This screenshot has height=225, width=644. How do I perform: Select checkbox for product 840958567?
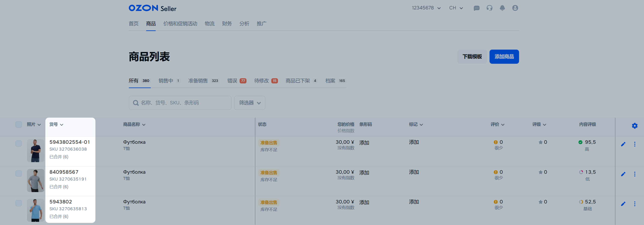click(x=18, y=173)
